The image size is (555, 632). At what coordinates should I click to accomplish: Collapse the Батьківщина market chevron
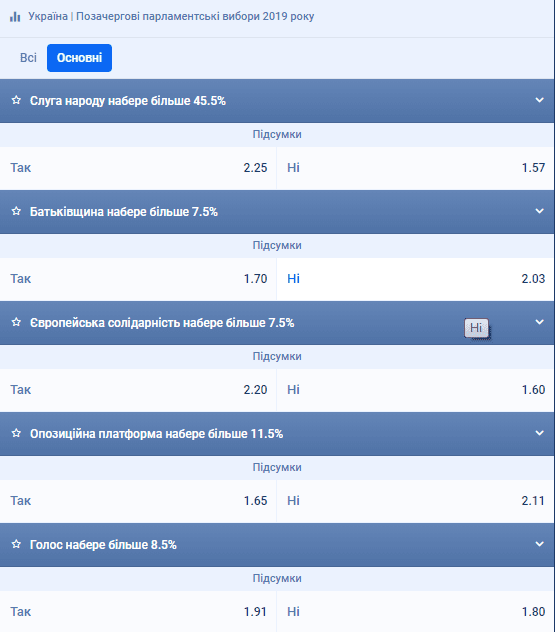click(539, 211)
